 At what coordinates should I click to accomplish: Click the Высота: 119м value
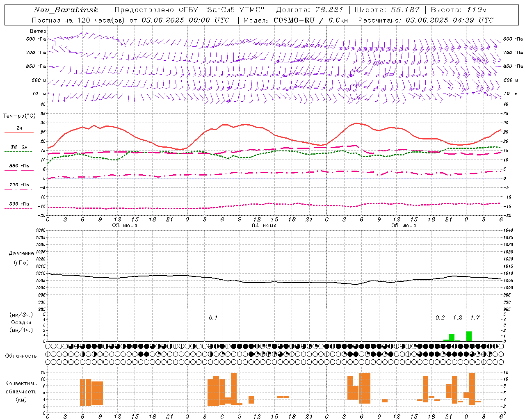coord(459,10)
